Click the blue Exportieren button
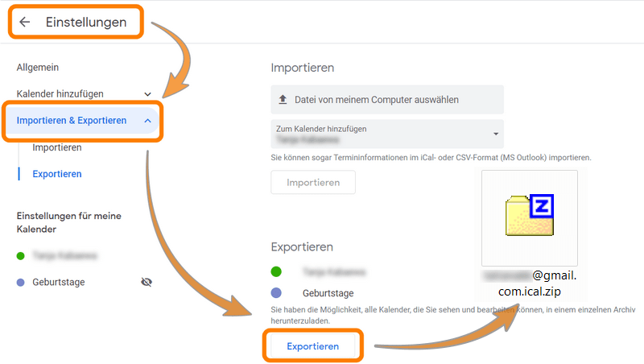The width and height of the screenshot is (644, 364). coord(313,346)
